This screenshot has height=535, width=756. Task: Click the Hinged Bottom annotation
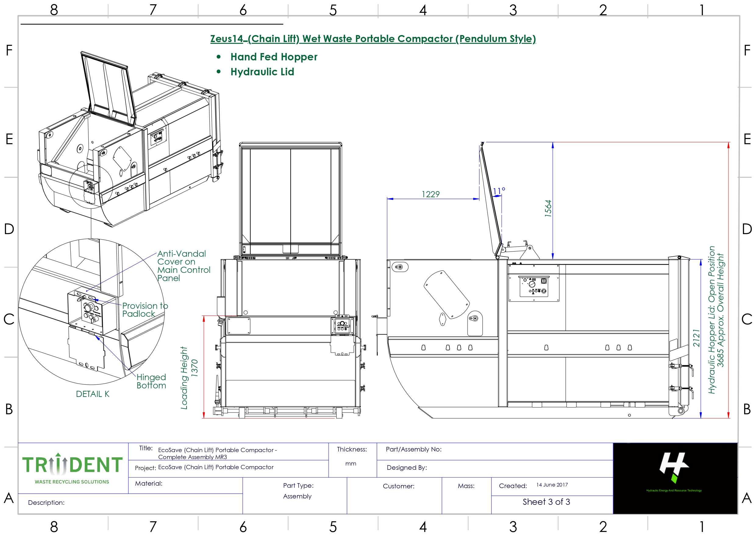click(x=151, y=381)
